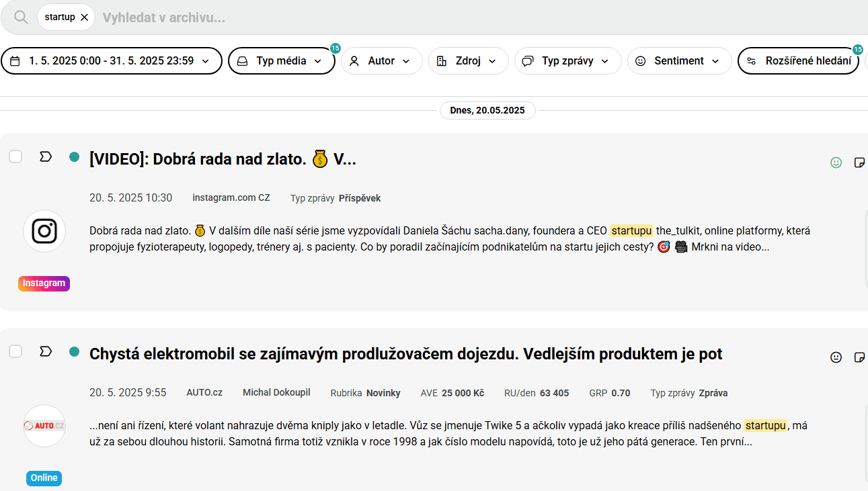Viewport: 868px width, 491px height.
Task: Open note icon on AUTO.cz article
Action: click(859, 357)
